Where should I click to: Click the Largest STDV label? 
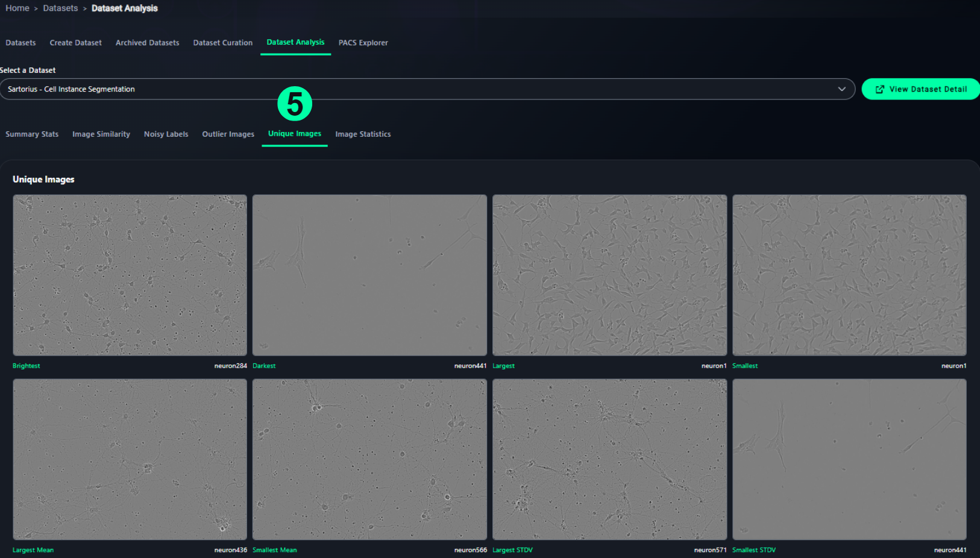click(512, 550)
